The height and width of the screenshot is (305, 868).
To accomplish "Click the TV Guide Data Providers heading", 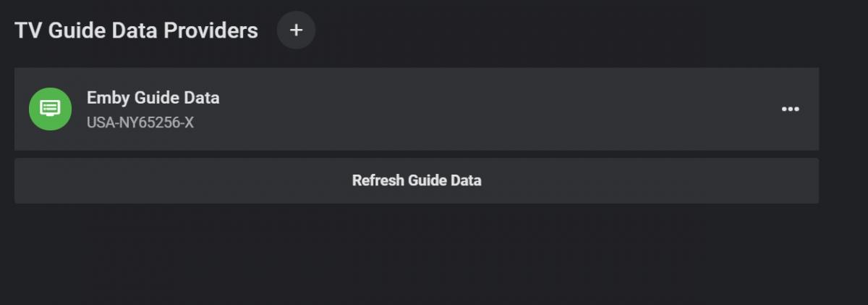I will [x=136, y=30].
